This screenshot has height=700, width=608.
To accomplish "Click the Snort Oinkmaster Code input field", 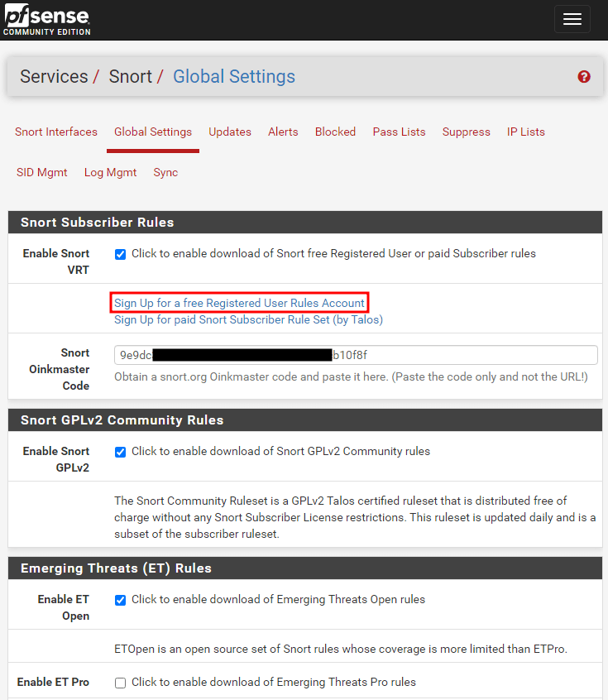I will (x=356, y=355).
